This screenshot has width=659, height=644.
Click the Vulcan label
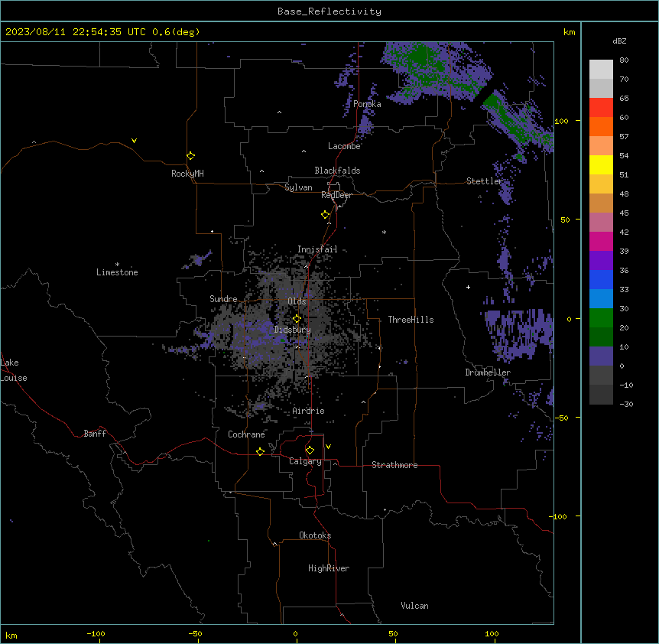415,606
